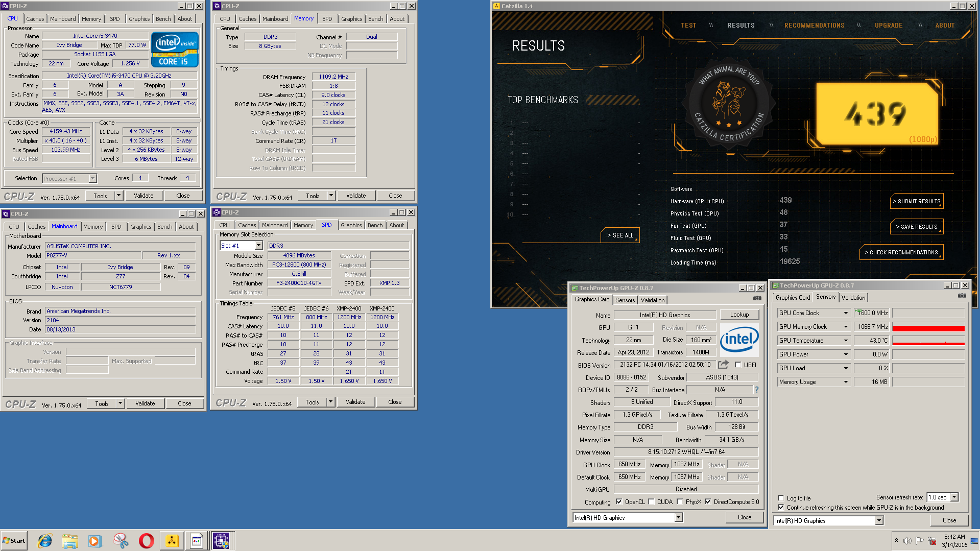This screenshot has width=980, height=551.
Task: Click the Bus Interface question mark icon
Action: [757, 390]
